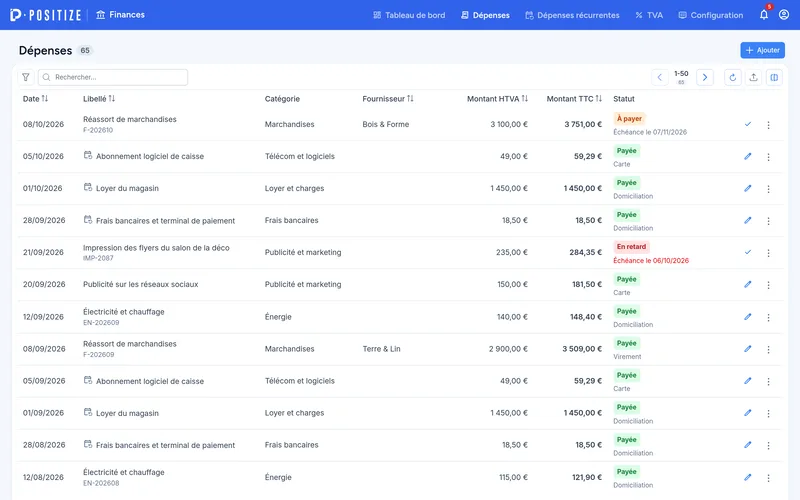The width and height of the screenshot is (800, 500).
Task: Click the Ajouter button
Action: (762, 50)
